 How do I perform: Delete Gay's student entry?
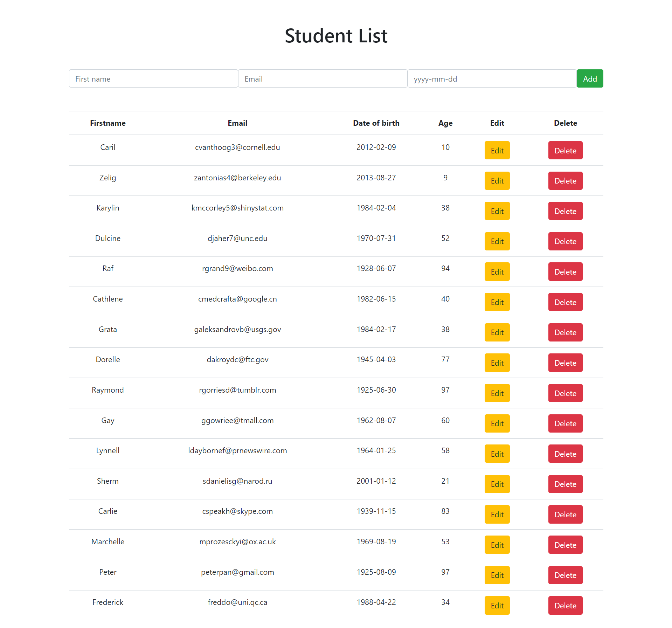565,423
